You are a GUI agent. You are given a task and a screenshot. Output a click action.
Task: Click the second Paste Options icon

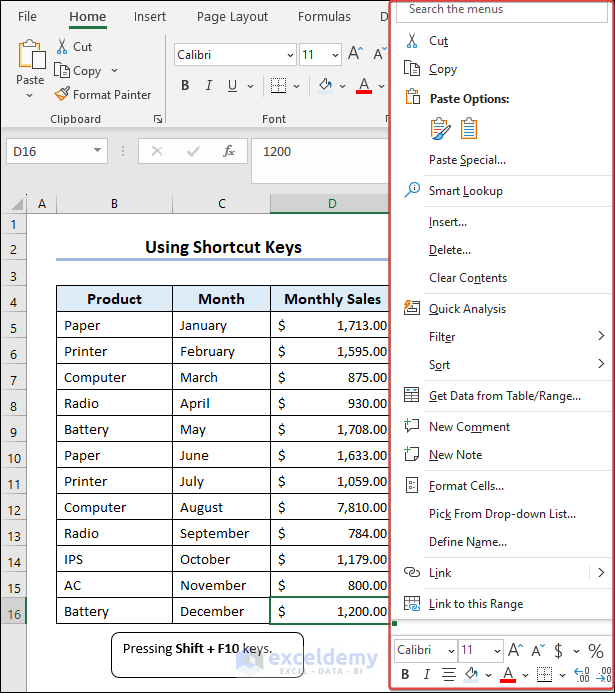[469, 129]
